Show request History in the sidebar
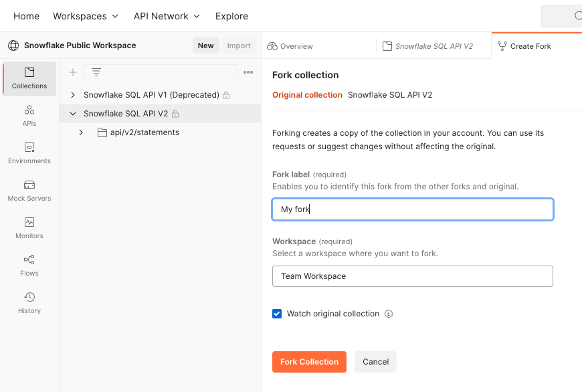The height and width of the screenshot is (392, 582). pos(29,303)
